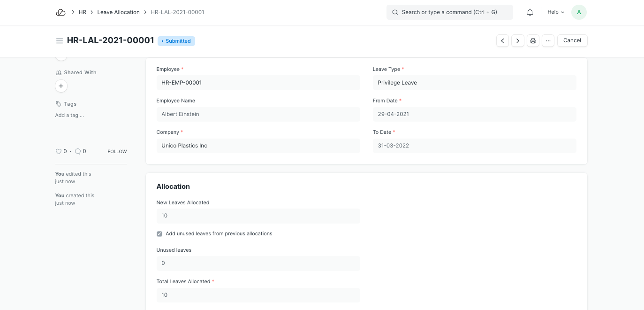The height and width of the screenshot is (310, 644).
Task: Open the three-dots more actions menu
Action: pyautogui.click(x=548, y=41)
